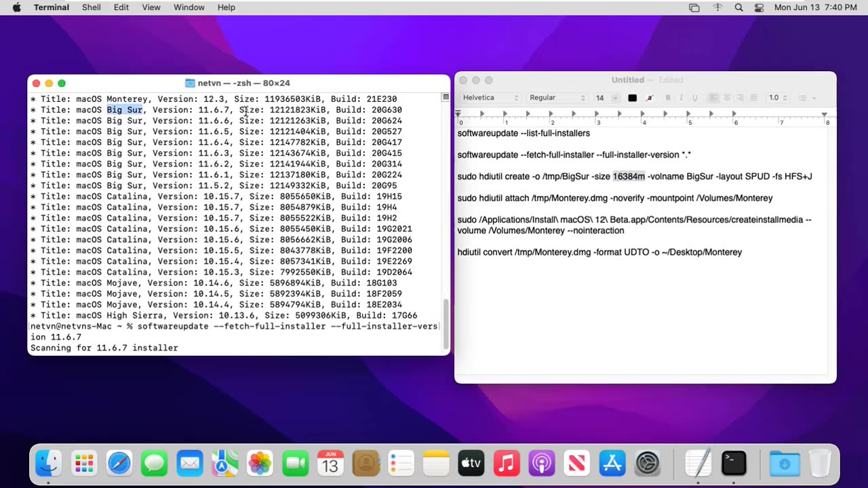868x488 pixels.
Task: Open Reminders from the Dock
Action: [401, 464]
